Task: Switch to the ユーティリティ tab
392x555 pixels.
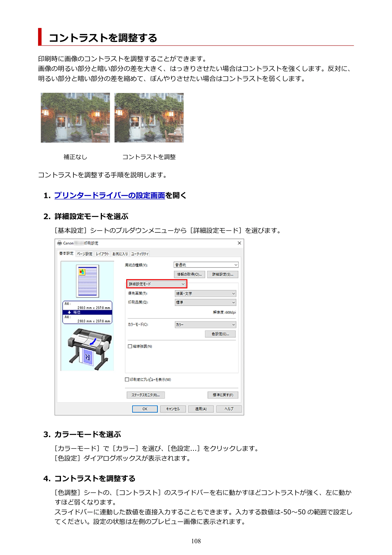Action: 140,254
